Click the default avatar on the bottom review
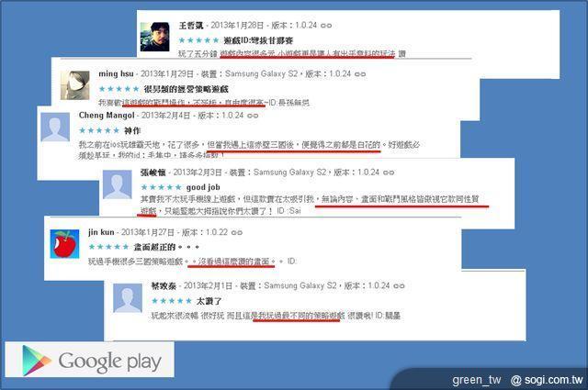The width and height of the screenshot is (588, 390). point(128,298)
